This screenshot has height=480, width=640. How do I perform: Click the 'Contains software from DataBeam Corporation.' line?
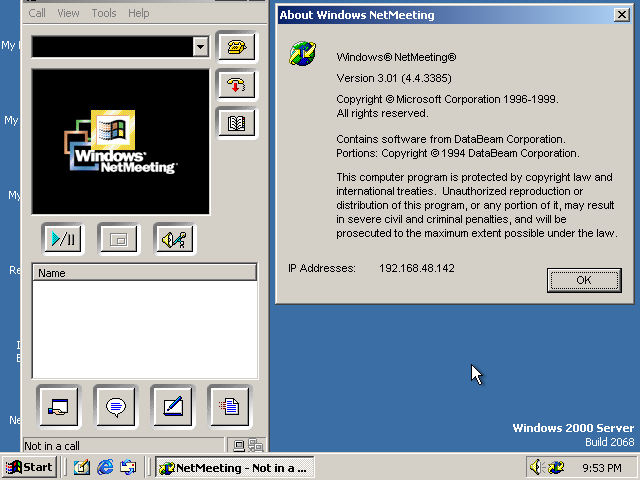click(x=451, y=139)
